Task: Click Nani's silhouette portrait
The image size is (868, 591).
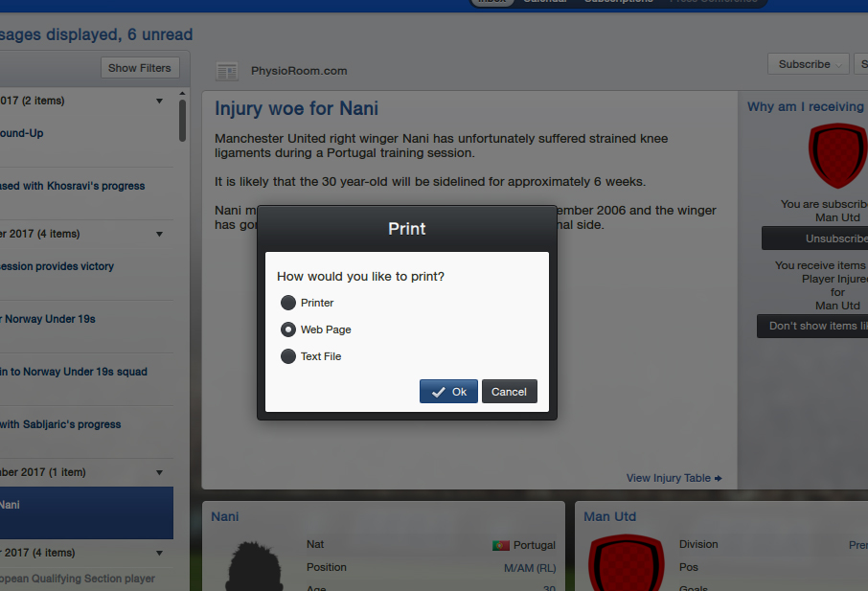Action: [x=254, y=566]
